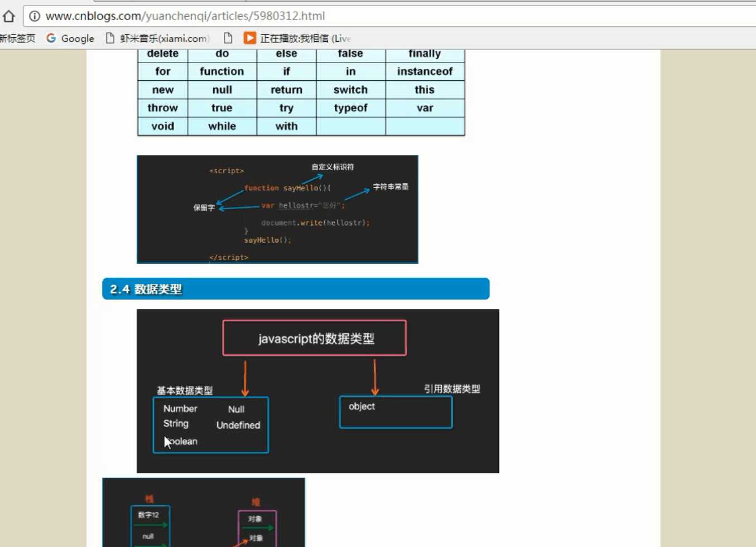Click the 'this' keyword cell
The width and height of the screenshot is (756, 547).
(x=425, y=90)
